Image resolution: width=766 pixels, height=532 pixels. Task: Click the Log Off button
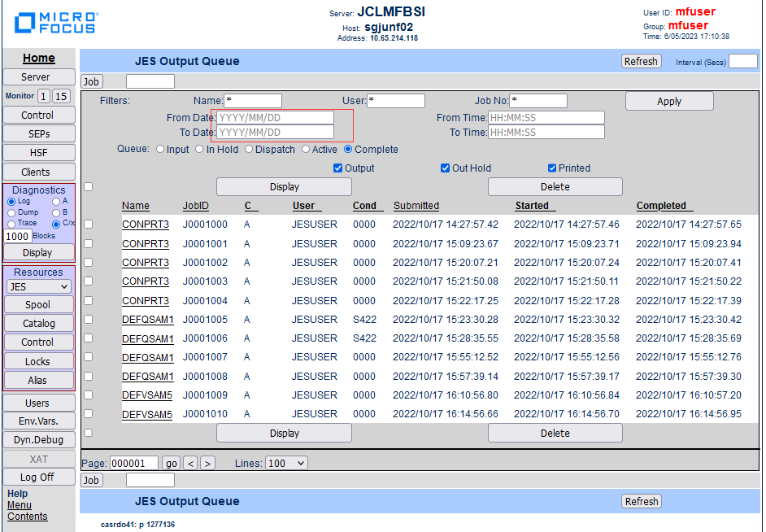click(39, 477)
